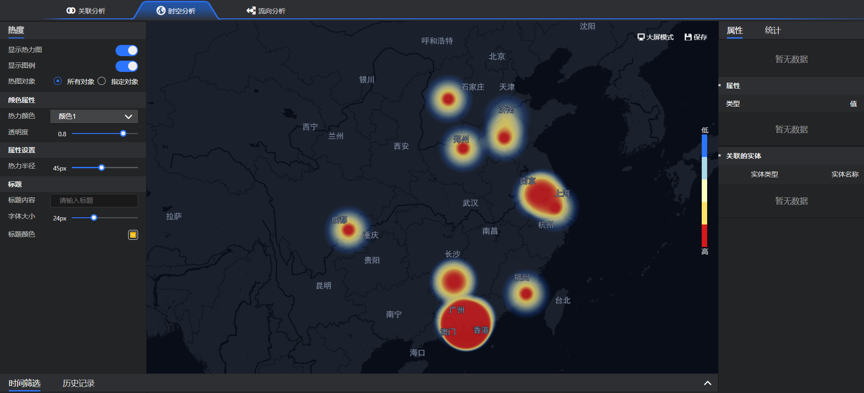Select the 指定对象 radio button

101,81
